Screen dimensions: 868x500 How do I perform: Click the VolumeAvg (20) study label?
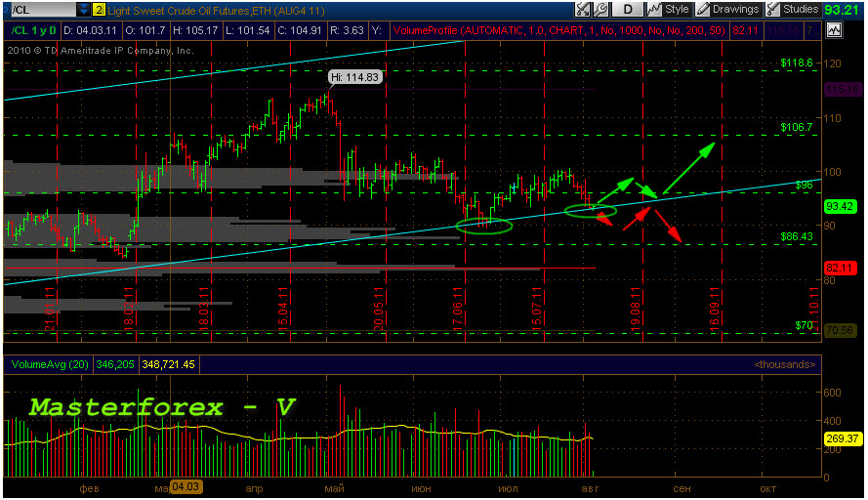(50, 364)
